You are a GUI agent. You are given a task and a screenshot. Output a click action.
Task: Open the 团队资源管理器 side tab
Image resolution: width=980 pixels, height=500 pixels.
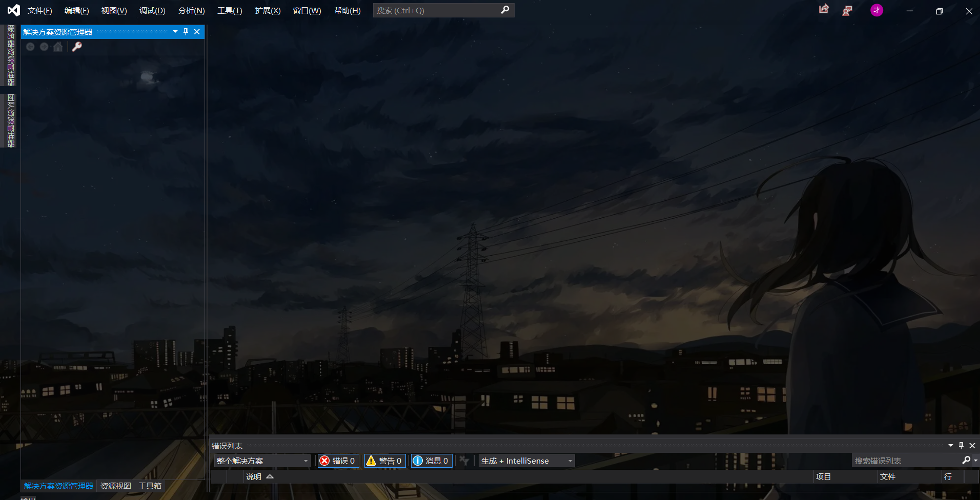pyautogui.click(x=11, y=120)
